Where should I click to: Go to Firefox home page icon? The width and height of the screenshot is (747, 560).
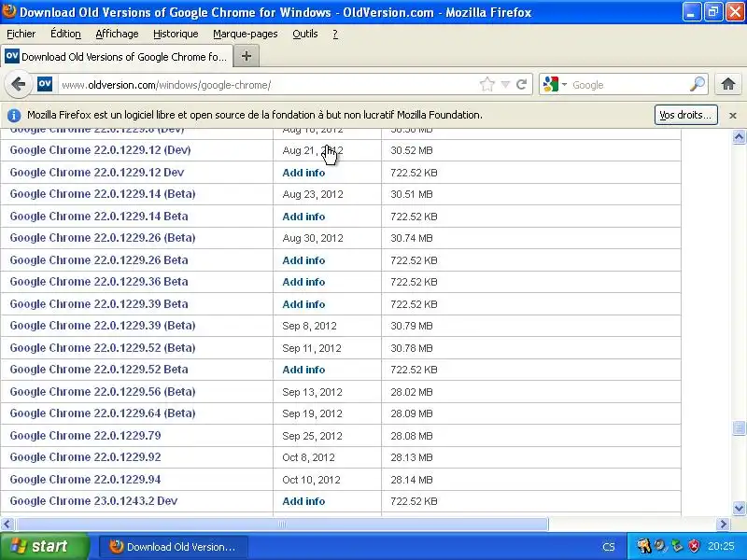pos(728,84)
